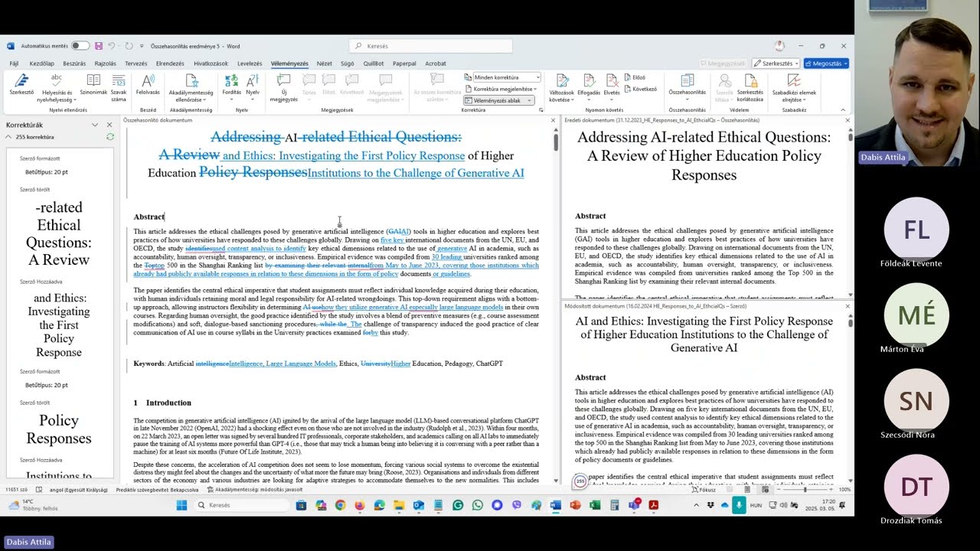This screenshot has height=551, width=980.
Task: Open the Megosztás share dropdown
Action: tap(825, 64)
